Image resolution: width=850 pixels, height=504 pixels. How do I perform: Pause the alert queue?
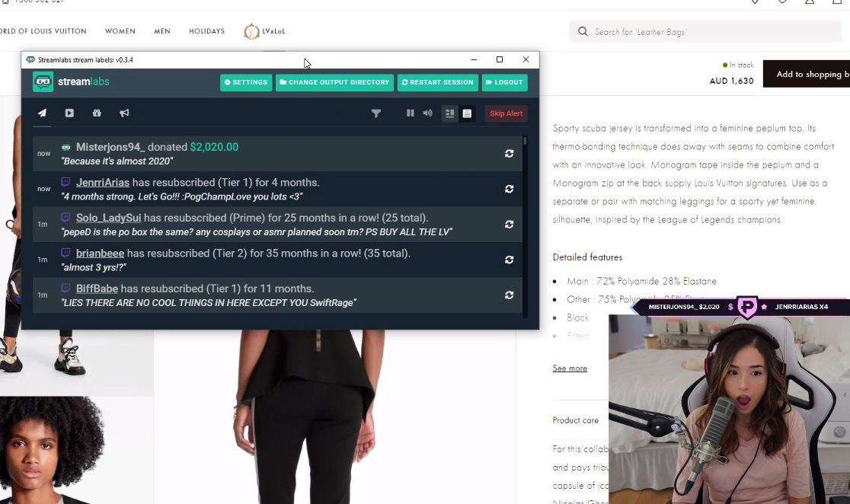(411, 113)
